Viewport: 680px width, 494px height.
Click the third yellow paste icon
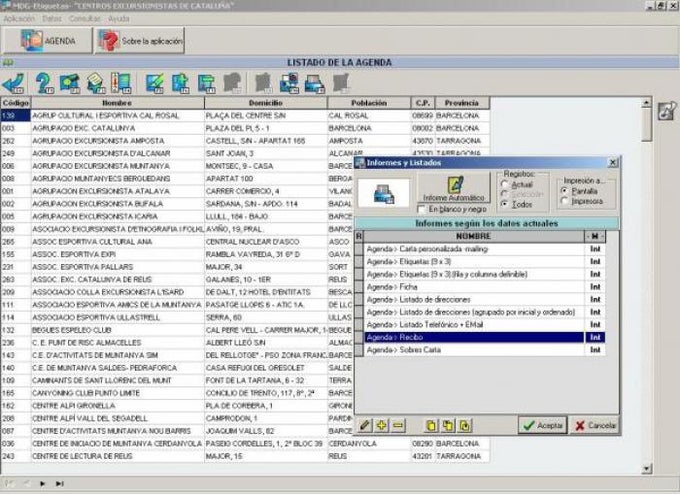pyautogui.click(x=464, y=425)
